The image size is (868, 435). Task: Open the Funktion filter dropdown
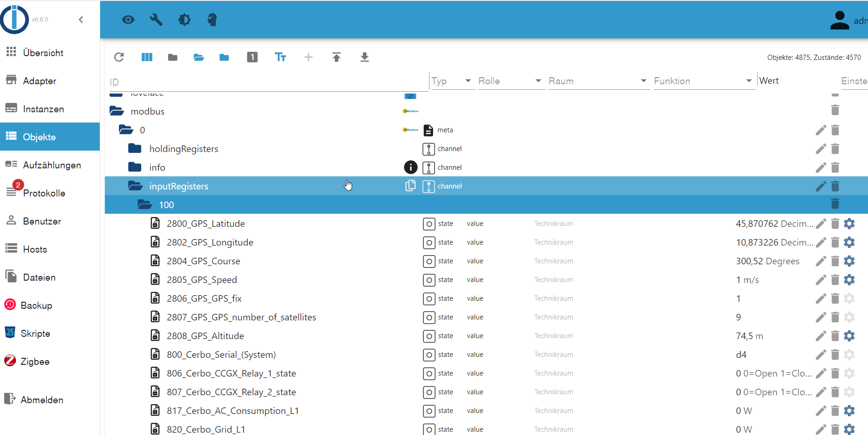point(704,81)
